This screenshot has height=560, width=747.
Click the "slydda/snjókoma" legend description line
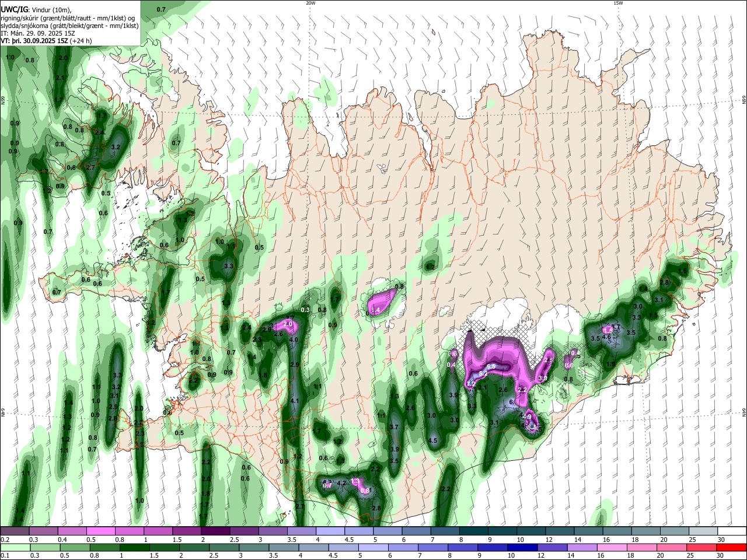click(70, 26)
